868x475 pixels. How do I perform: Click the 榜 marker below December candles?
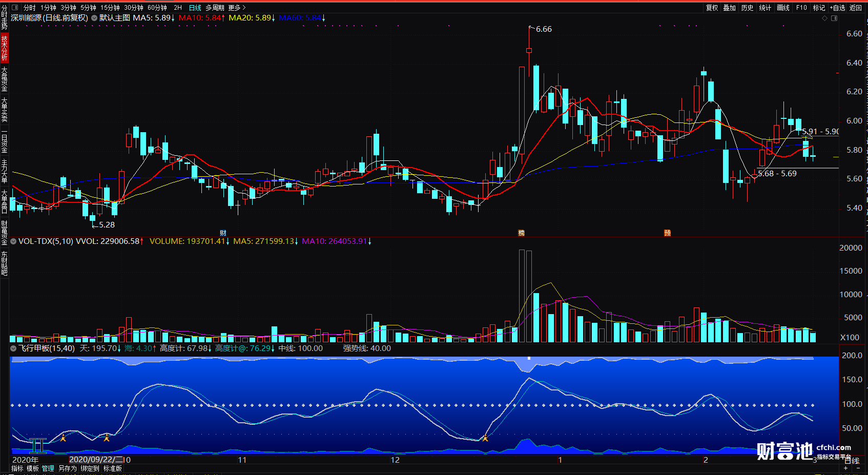pos(522,233)
